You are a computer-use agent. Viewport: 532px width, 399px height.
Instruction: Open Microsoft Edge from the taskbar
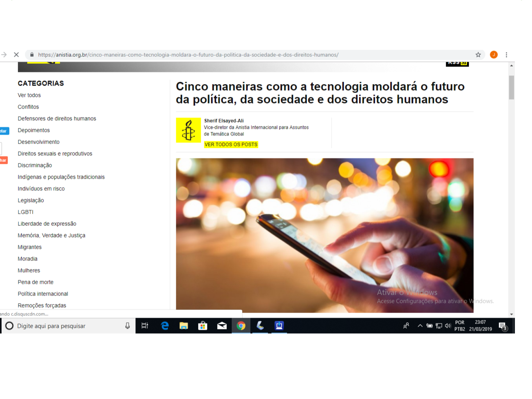pos(165,326)
